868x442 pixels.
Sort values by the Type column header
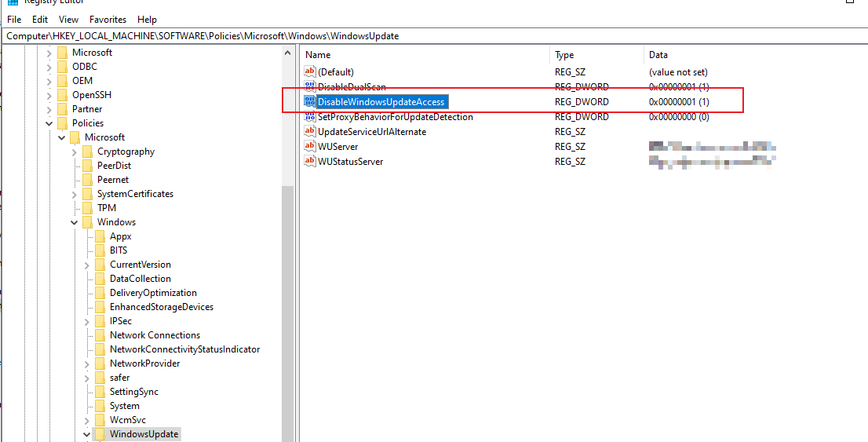click(x=596, y=55)
